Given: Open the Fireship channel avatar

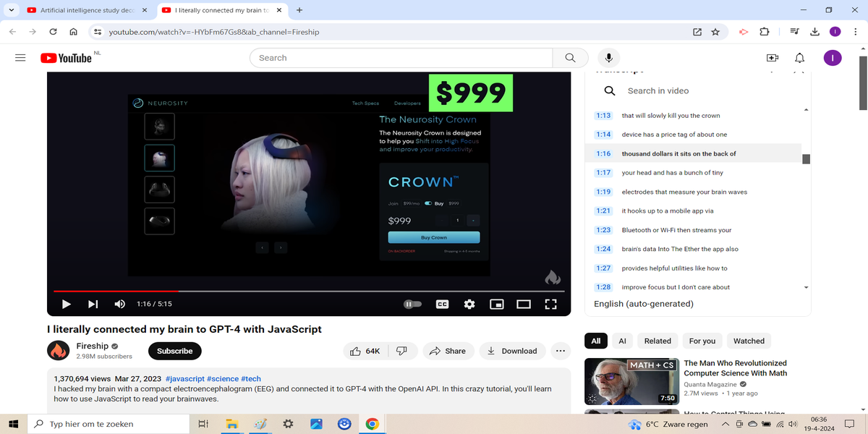Looking at the screenshot, I should [58, 351].
